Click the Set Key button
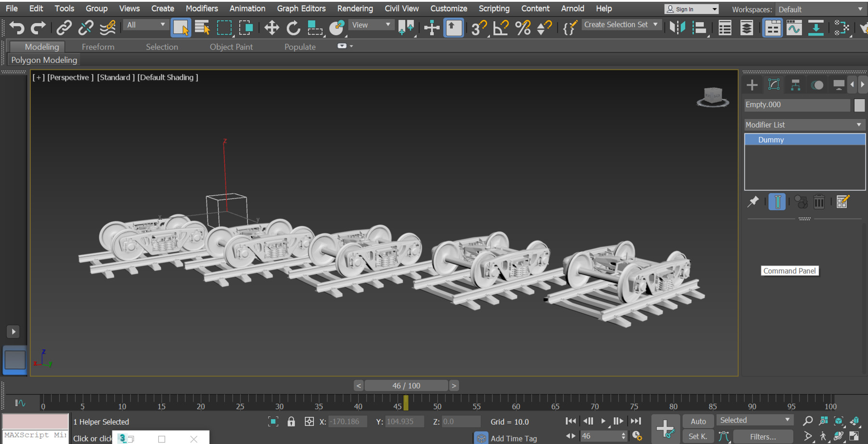This screenshot has width=868, height=444. (x=698, y=436)
